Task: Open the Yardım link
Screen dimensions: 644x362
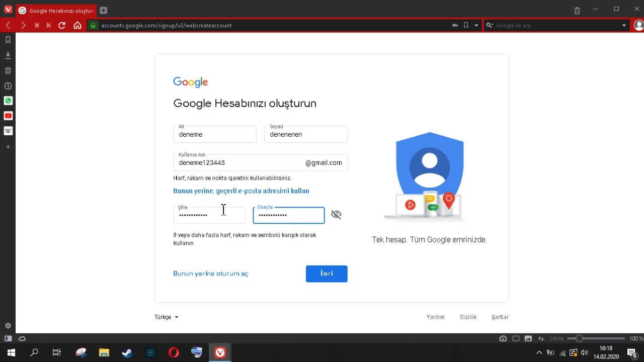Action: [436, 317]
